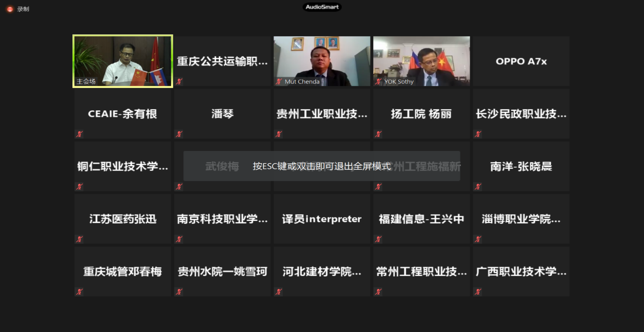Click the 录制 recording label text
644x332 pixels.
pyautogui.click(x=23, y=9)
